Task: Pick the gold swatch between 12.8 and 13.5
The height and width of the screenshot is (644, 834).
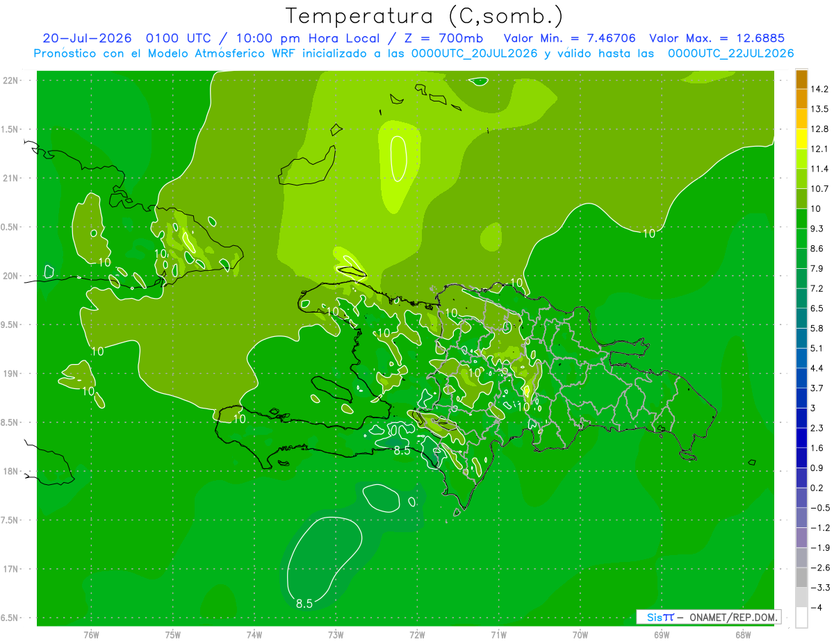Action: point(801,119)
